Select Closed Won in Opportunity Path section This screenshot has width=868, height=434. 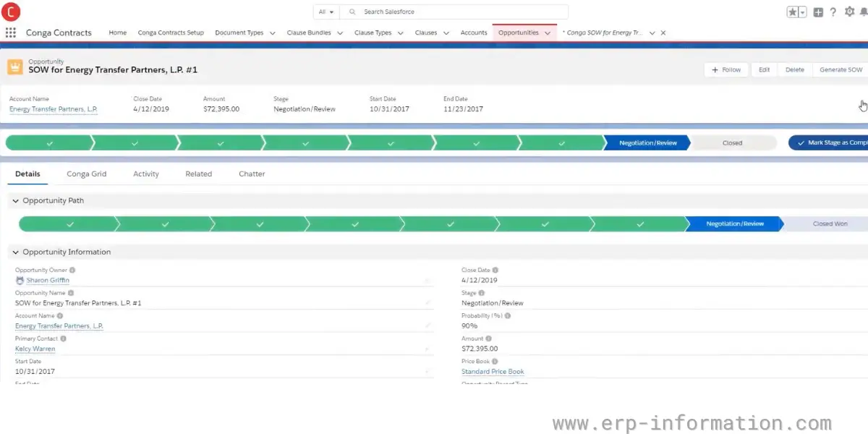pyautogui.click(x=830, y=224)
